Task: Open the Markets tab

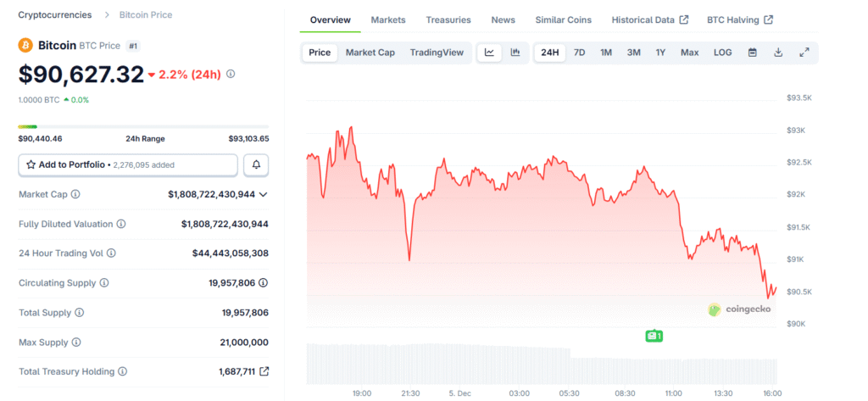Action: click(388, 20)
